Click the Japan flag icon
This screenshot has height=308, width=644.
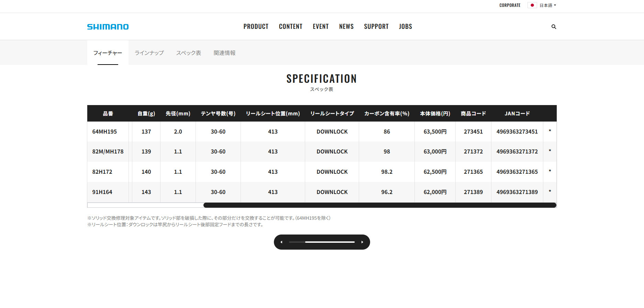pyautogui.click(x=532, y=5)
